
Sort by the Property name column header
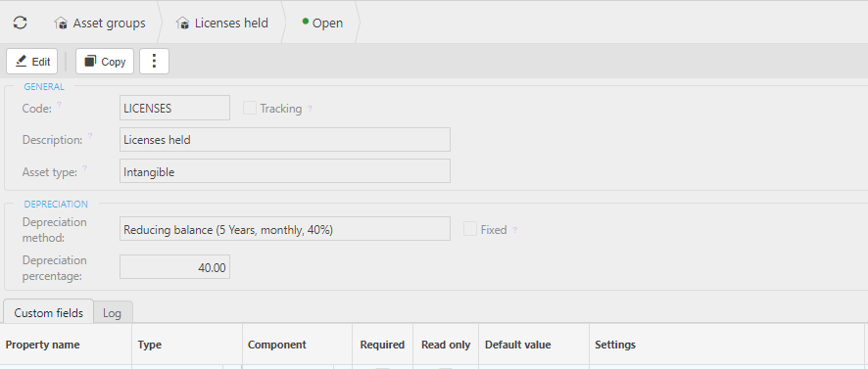coord(43,345)
